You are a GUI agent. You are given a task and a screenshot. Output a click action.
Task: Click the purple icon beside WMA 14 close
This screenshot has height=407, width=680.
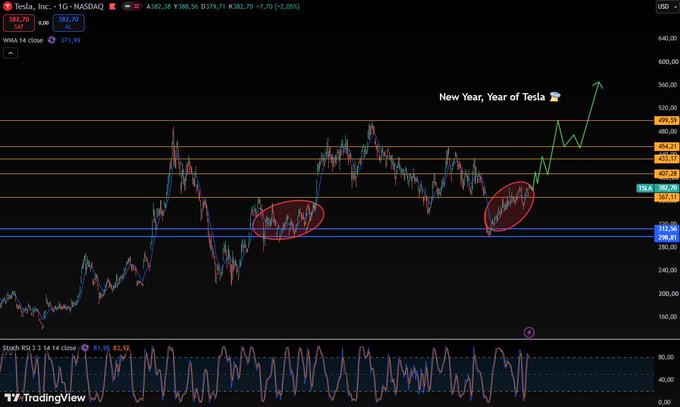[x=52, y=40]
